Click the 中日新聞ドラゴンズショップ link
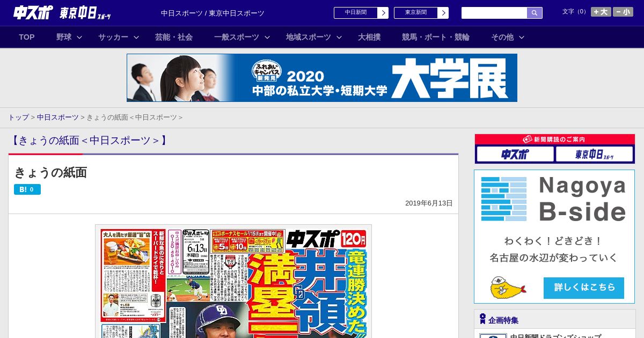The width and height of the screenshot is (644, 338). [555, 336]
